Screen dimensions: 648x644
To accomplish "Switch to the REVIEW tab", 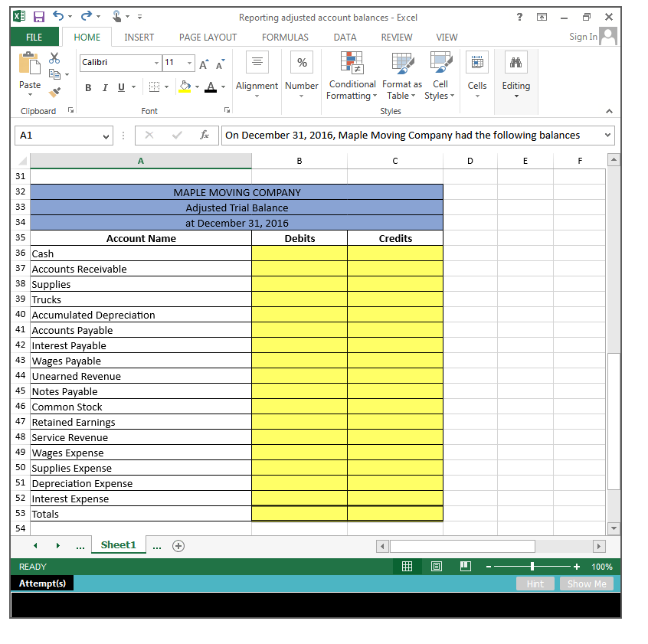I will click(397, 38).
